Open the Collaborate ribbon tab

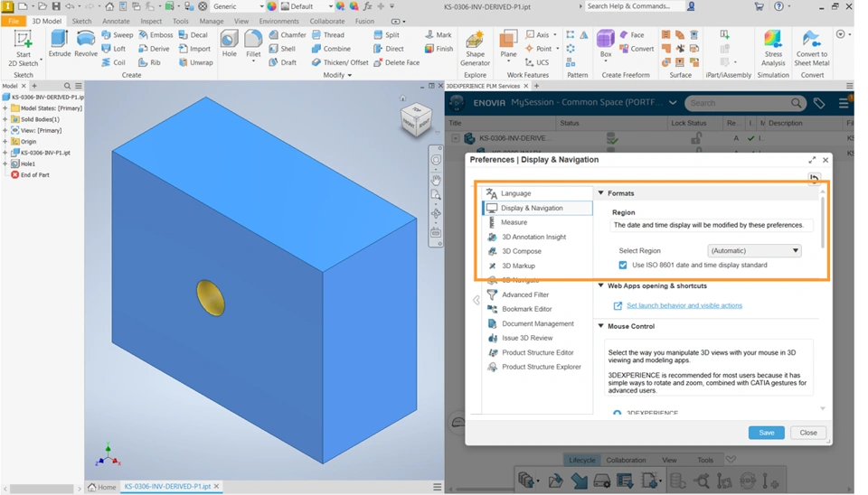[327, 21]
